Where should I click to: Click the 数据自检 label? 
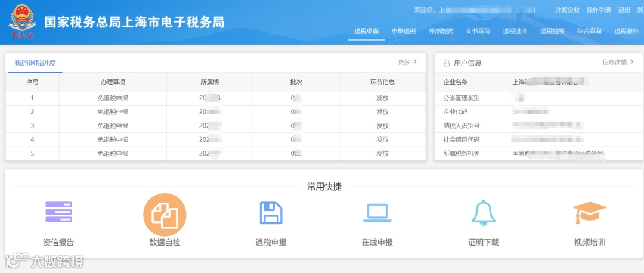coord(165,242)
